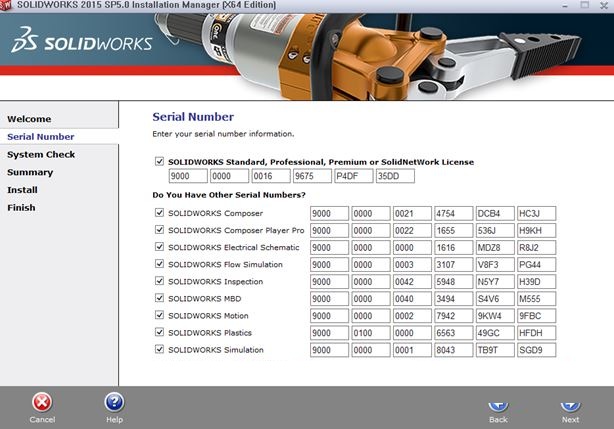Click main license field containing P4DF
This screenshot has height=429, width=614.
point(354,176)
